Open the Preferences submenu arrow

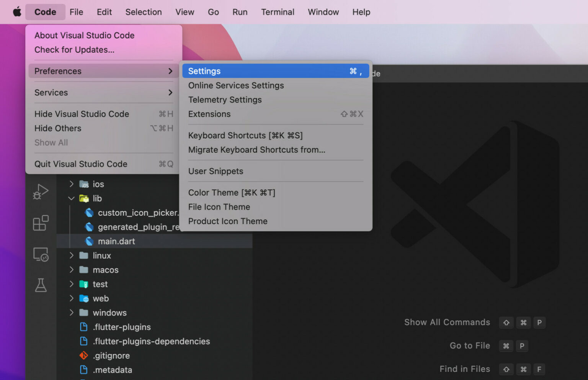tap(170, 71)
